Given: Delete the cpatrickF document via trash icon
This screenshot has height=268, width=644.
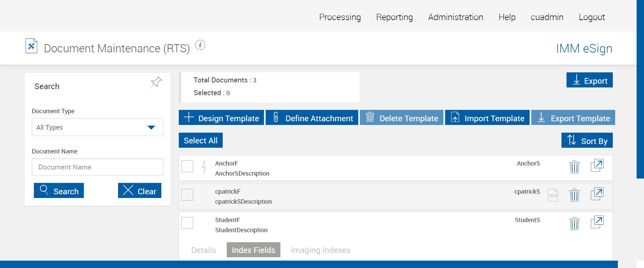Looking at the screenshot, I should point(574,195).
